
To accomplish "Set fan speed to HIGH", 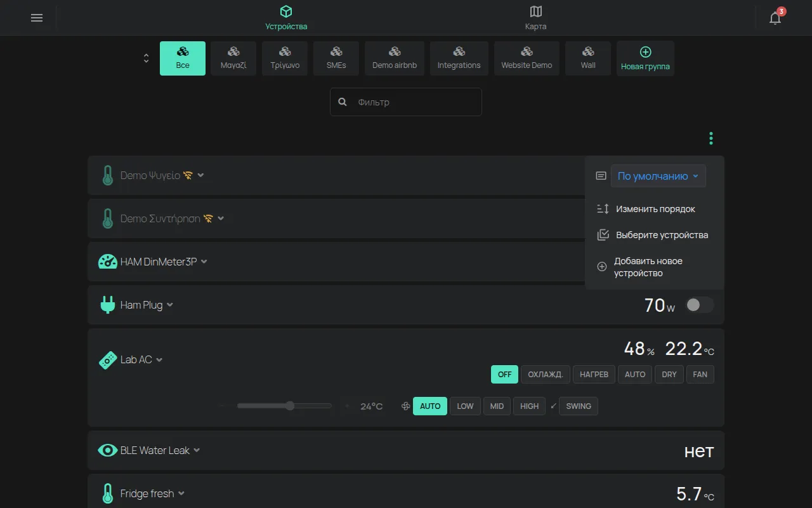I will point(530,406).
